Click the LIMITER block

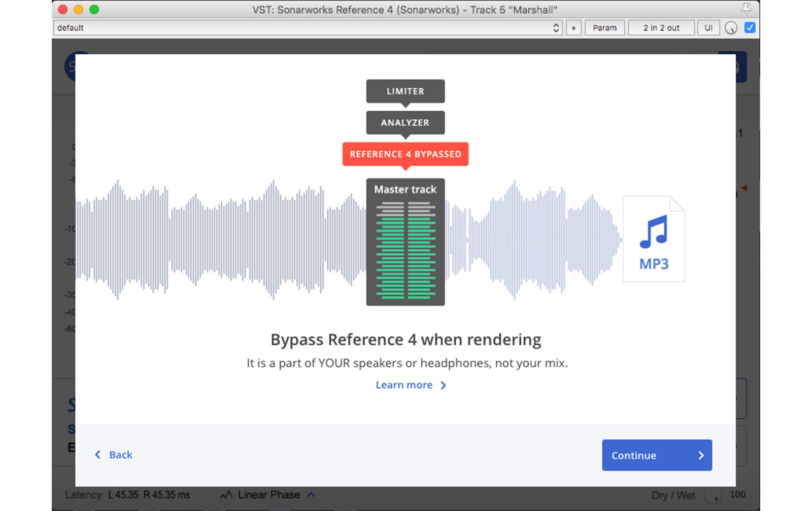click(x=405, y=91)
